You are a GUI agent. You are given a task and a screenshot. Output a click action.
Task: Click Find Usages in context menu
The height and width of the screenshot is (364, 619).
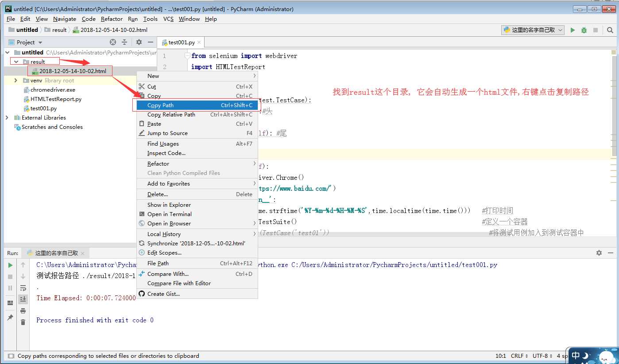coord(197,144)
